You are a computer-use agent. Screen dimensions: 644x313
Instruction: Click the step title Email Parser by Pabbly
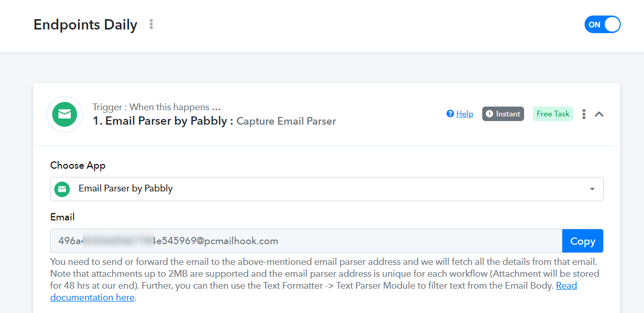[x=160, y=121]
